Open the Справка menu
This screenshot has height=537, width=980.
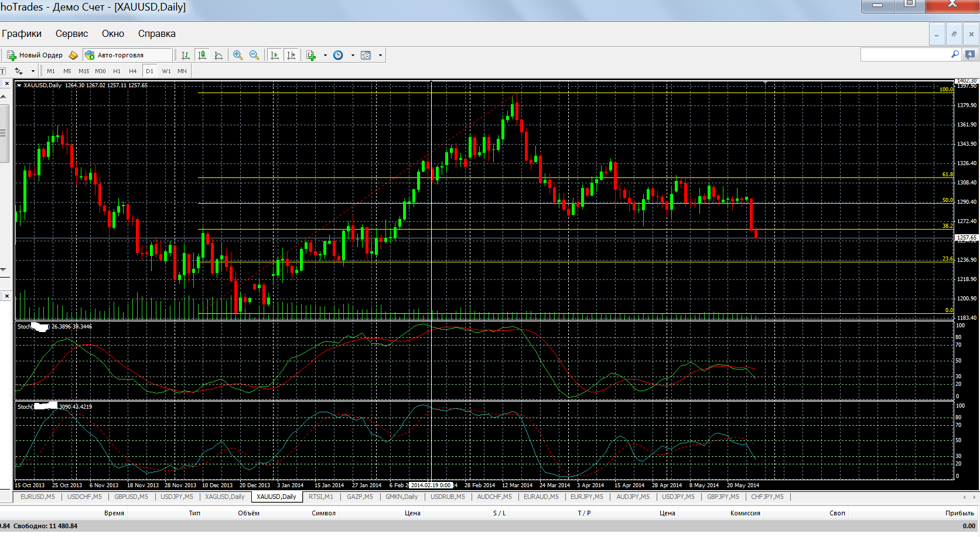point(156,34)
